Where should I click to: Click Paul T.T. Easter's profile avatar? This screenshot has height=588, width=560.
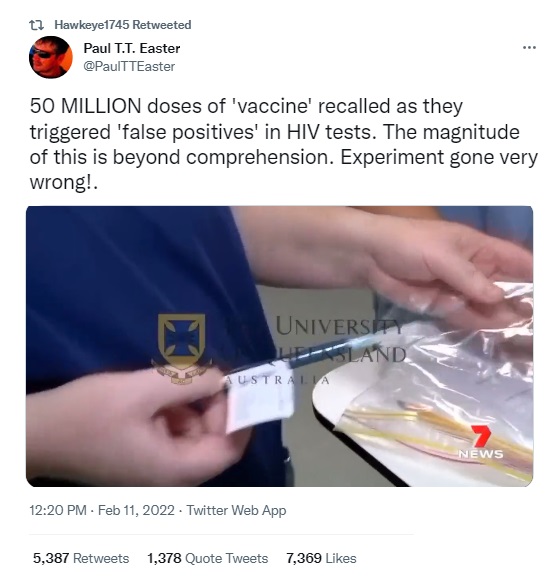tap(51, 57)
